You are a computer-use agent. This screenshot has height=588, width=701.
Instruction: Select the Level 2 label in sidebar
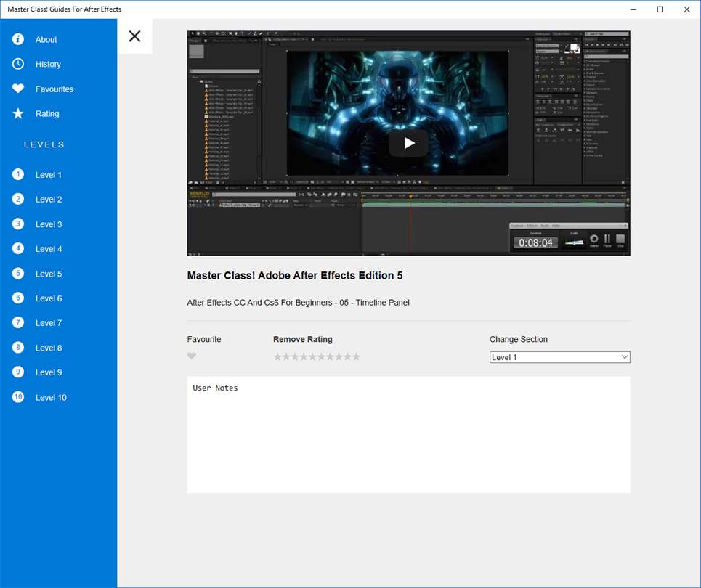point(49,200)
